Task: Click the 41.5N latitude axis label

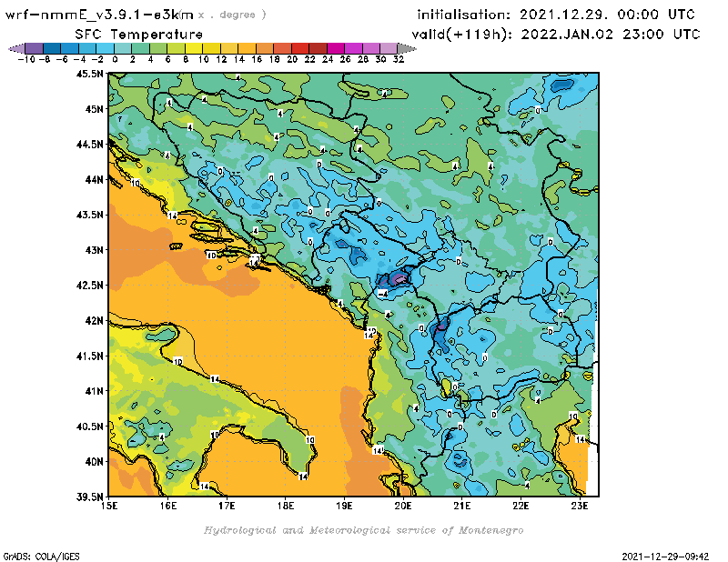Action: [89, 356]
